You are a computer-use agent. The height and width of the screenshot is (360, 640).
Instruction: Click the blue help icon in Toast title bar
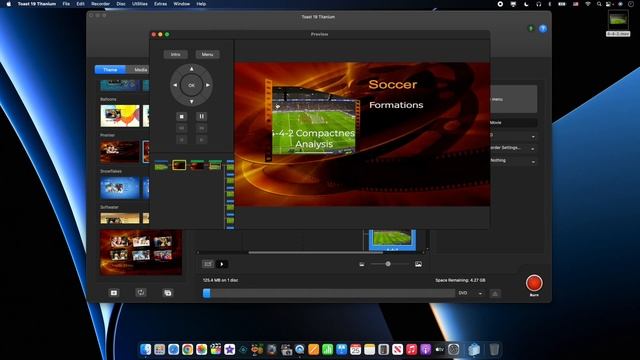[x=543, y=29]
